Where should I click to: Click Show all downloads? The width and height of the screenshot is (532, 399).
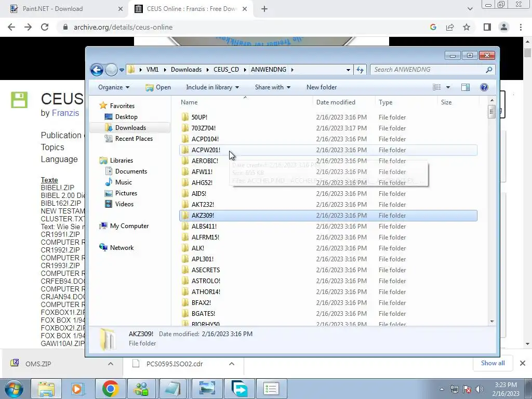click(493, 363)
